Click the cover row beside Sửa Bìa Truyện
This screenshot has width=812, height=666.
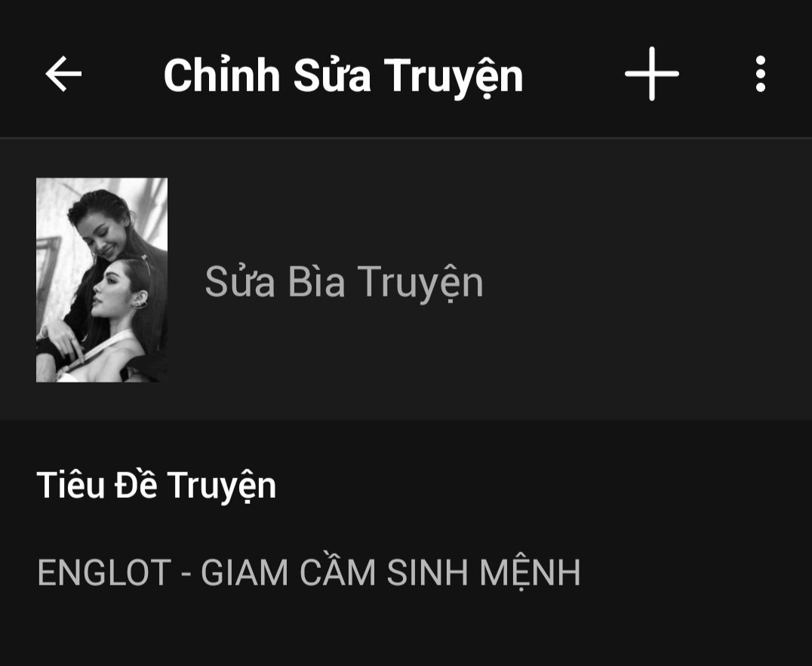(x=406, y=280)
